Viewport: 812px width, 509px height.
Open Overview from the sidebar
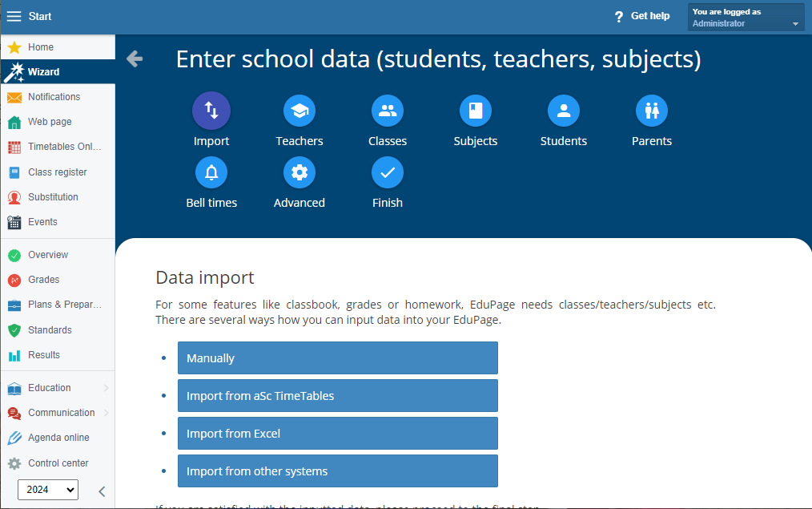[58, 255]
